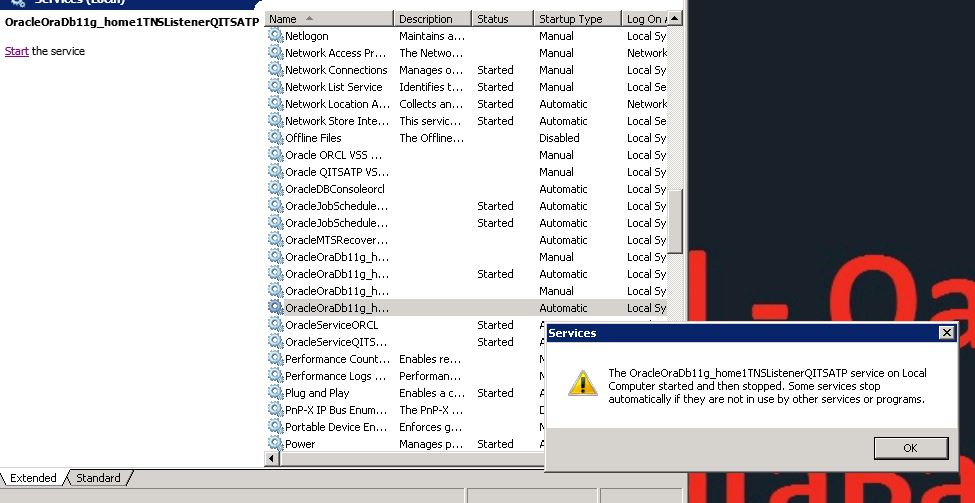
Task: Click Automatic startup type of OracleDBConsoleorcl
Action: pyautogui.click(x=563, y=189)
